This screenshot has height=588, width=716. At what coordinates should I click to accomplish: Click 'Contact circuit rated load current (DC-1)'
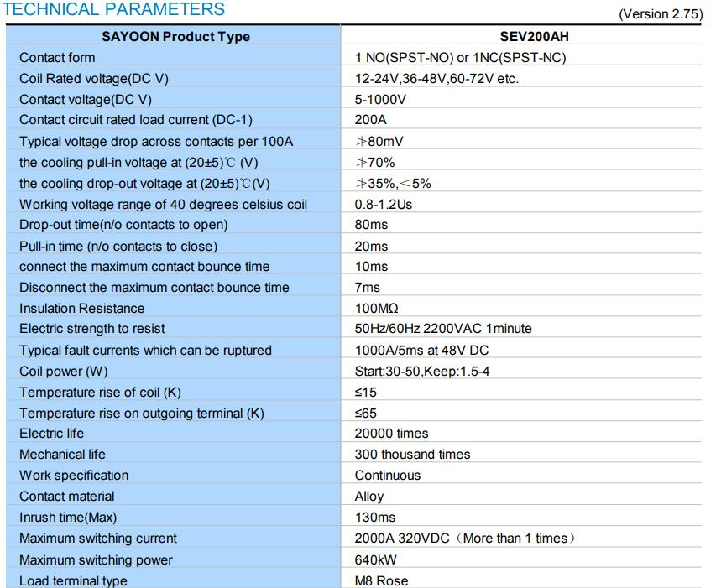tap(136, 119)
